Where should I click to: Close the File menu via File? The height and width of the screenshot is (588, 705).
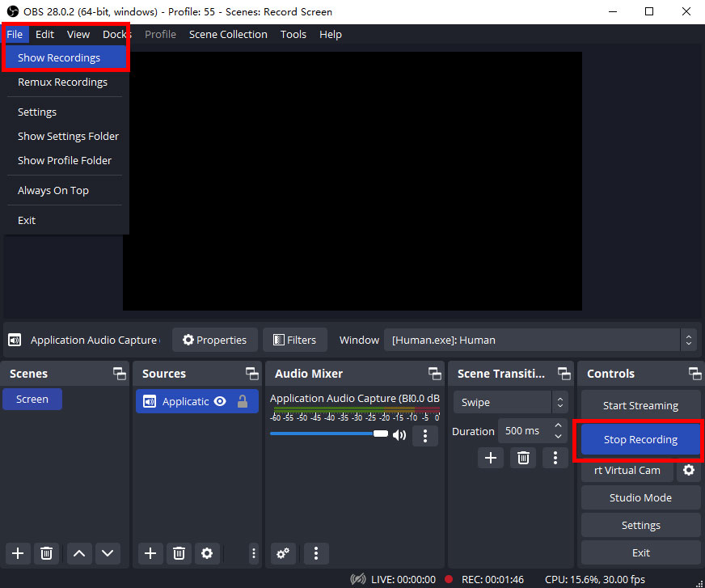(15, 34)
